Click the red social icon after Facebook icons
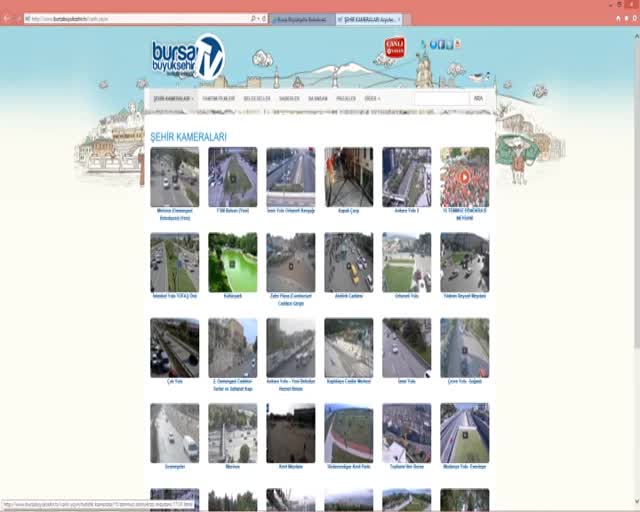The width and height of the screenshot is (640, 512). point(458,44)
